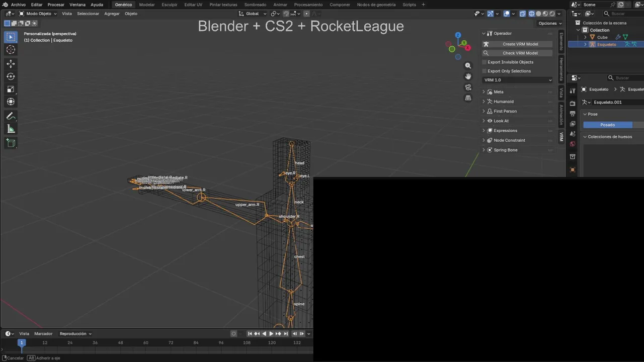Toggle camera view with the camera icon
Image resolution: width=644 pixels, height=362 pixels.
pyautogui.click(x=468, y=87)
